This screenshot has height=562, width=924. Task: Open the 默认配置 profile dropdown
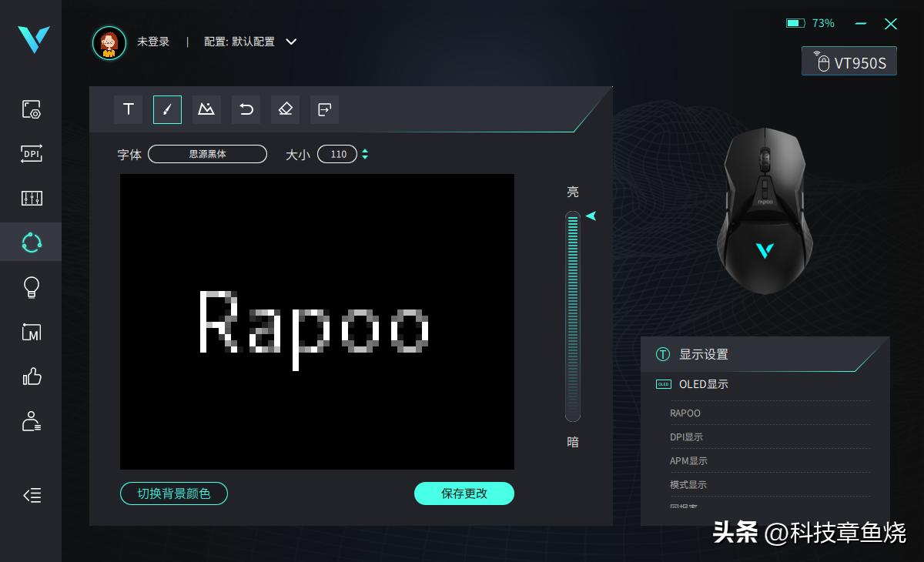(x=290, y=42)
